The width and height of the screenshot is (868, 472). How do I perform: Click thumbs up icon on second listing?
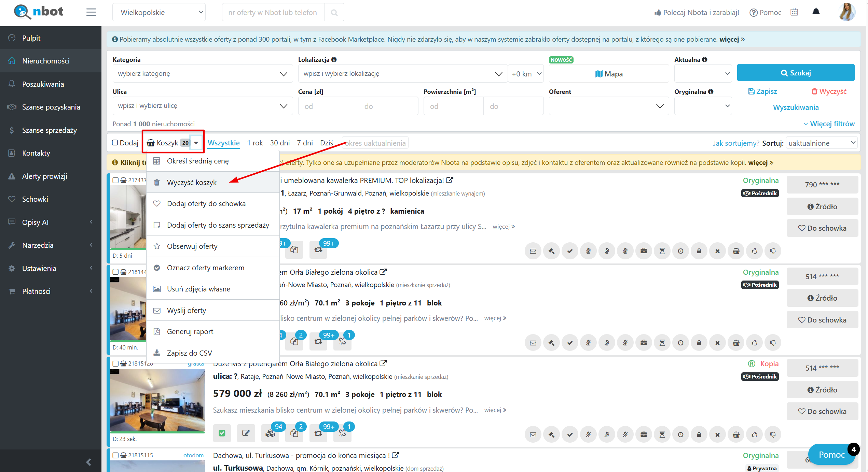[754, 343]
